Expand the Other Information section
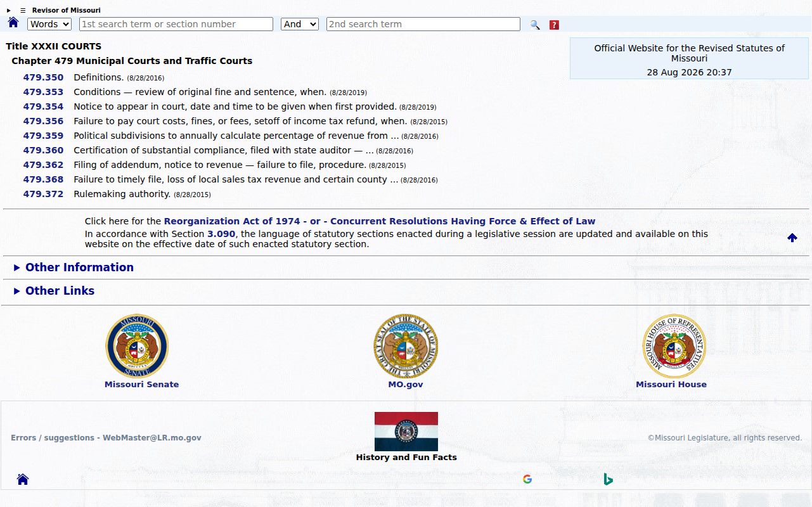Screen dimensions: 812x507 (79, 267)
